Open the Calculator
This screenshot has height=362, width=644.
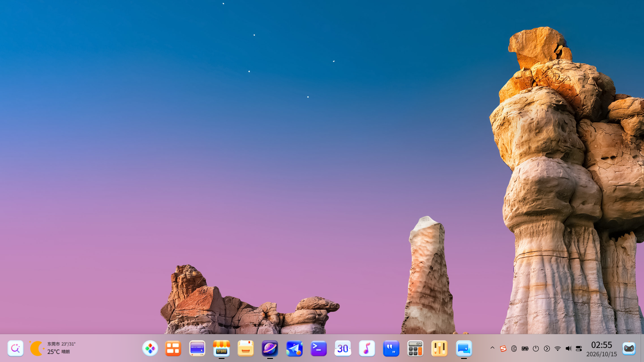pyautogui.click(x=415, y=348)
